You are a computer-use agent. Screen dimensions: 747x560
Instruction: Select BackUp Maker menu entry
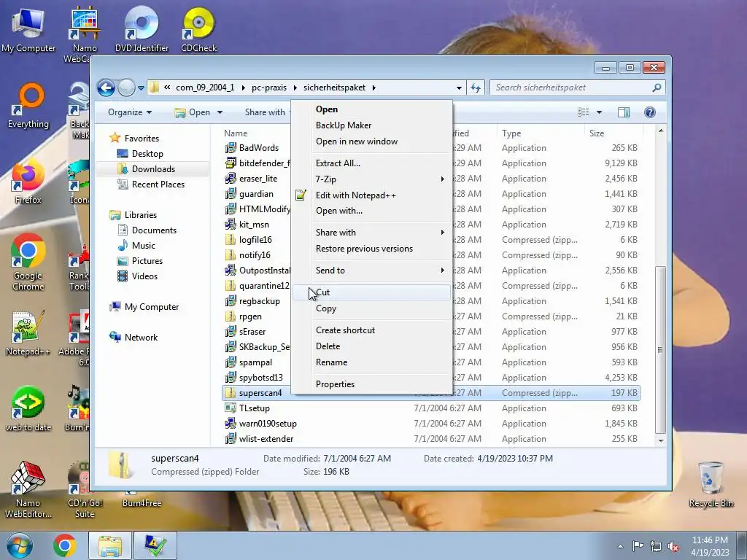[x=371, y=125]
